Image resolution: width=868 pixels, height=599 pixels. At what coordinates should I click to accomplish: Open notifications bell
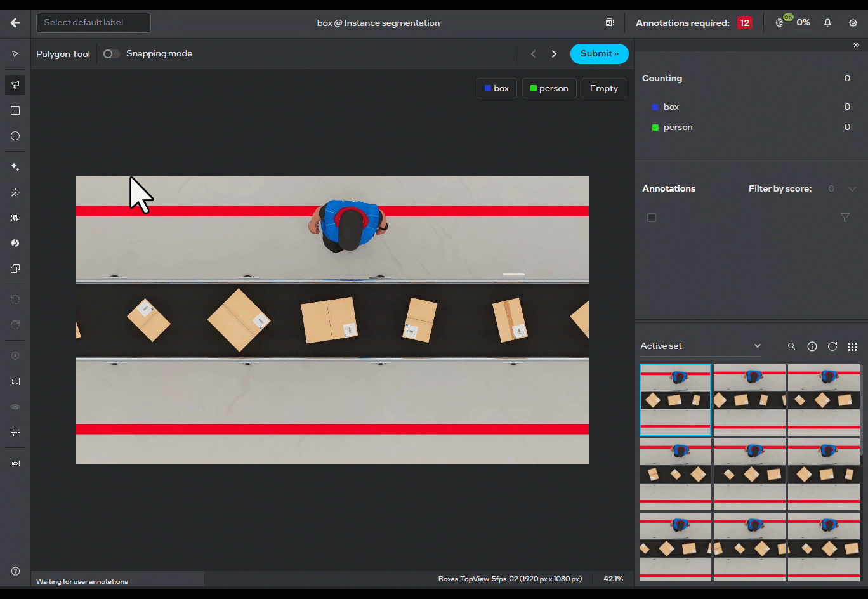[x=827, y=23]
